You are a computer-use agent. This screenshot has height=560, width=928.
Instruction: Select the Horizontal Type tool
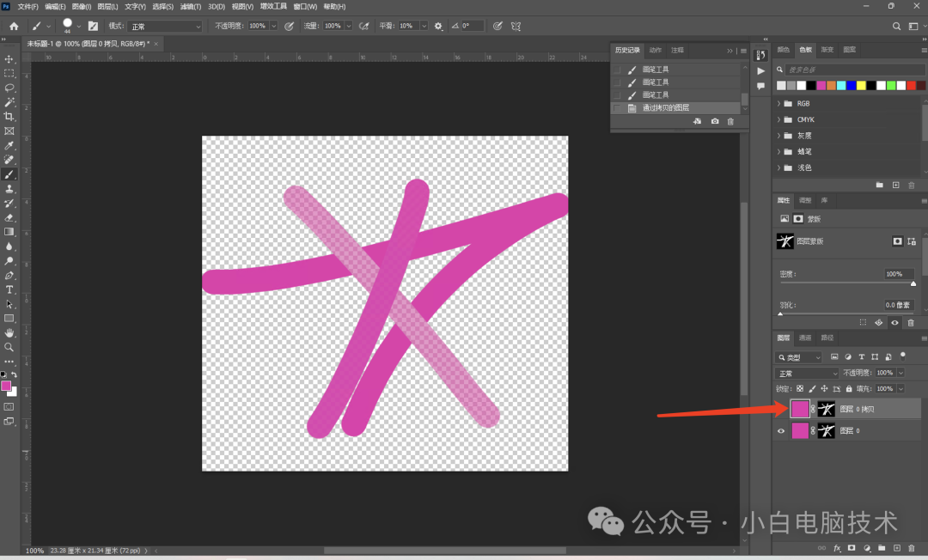[9, 289]
